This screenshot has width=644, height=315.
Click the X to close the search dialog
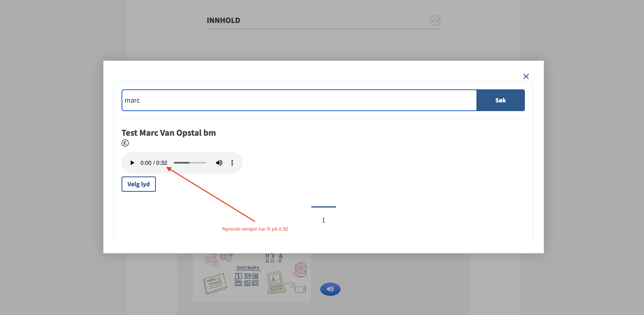(x=526, y=76)
